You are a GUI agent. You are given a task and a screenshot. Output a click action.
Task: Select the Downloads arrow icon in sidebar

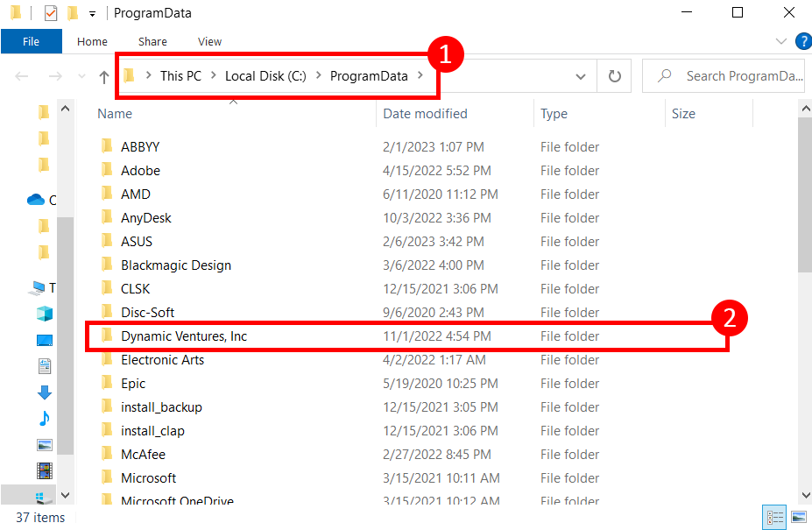(x=44, y=392)
